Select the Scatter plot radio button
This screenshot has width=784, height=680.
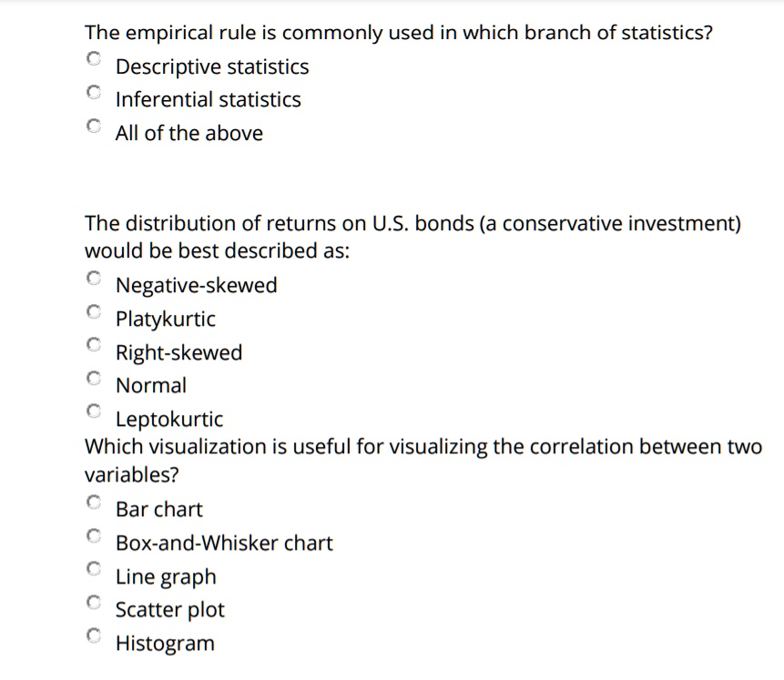pyautogui.click(x=94, y=603)
